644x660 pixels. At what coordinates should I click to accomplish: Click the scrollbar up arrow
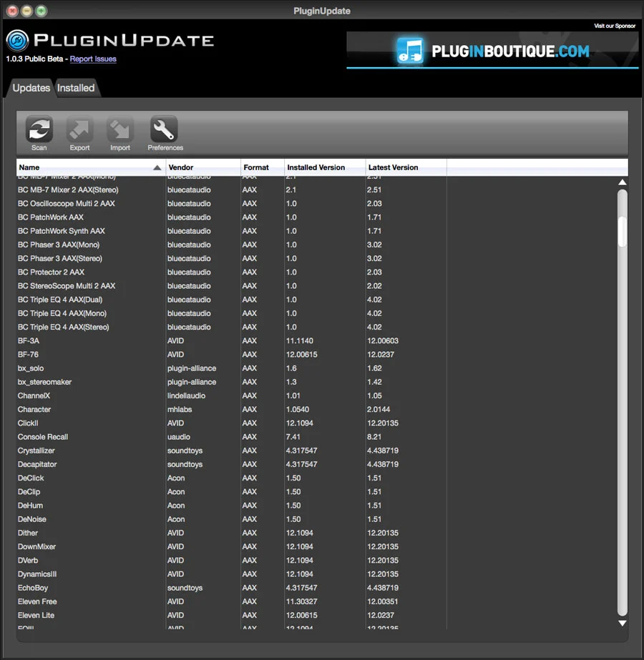(x=622, y=182)
